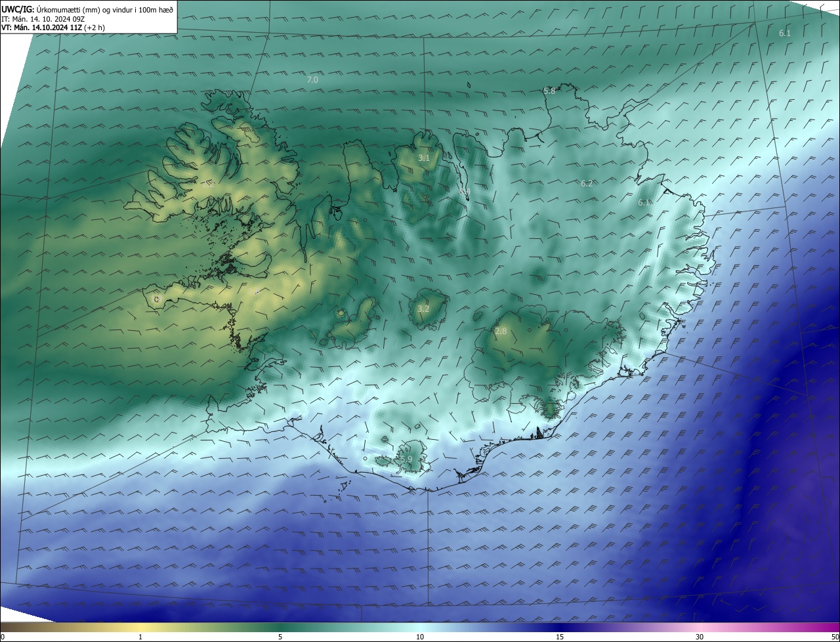The image size is (840, 642).
Task: Click the precipitation color scale bar
Action: tap(420, 627)
